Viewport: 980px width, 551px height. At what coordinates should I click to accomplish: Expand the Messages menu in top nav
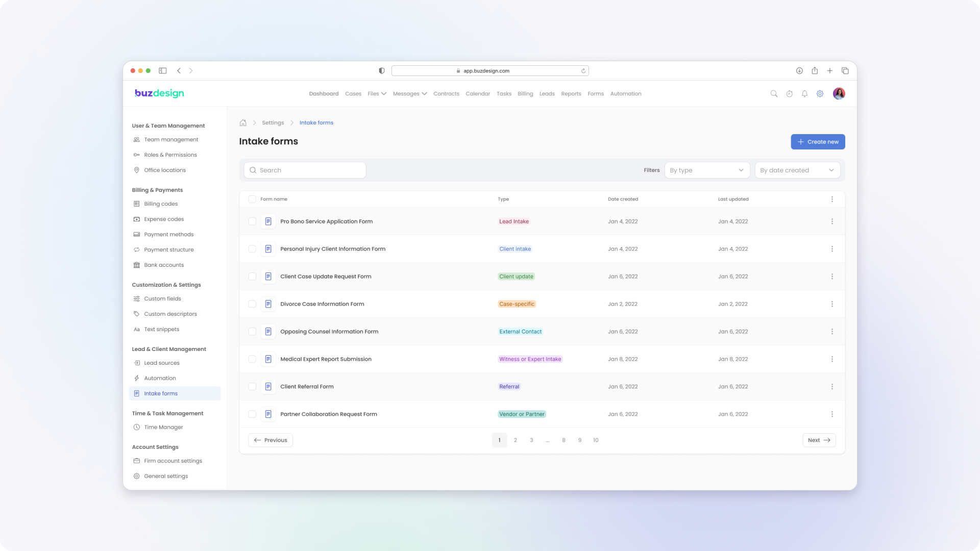point(410,94)
